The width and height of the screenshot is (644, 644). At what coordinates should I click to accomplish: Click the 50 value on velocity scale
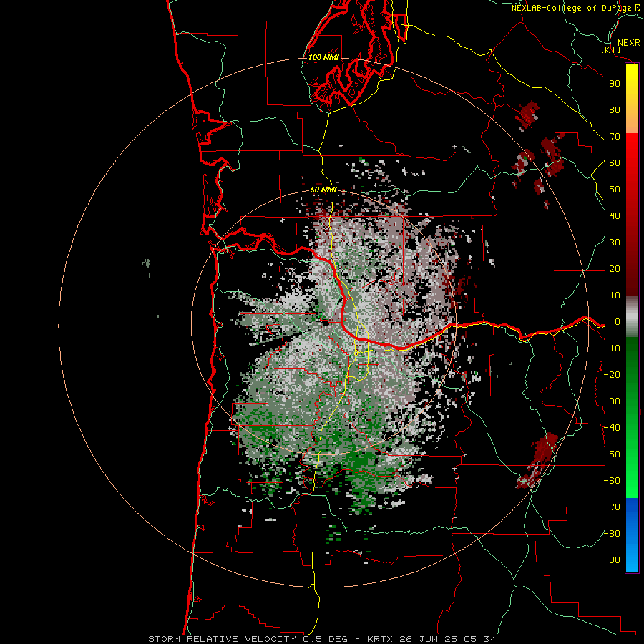(x=615, y=190)
